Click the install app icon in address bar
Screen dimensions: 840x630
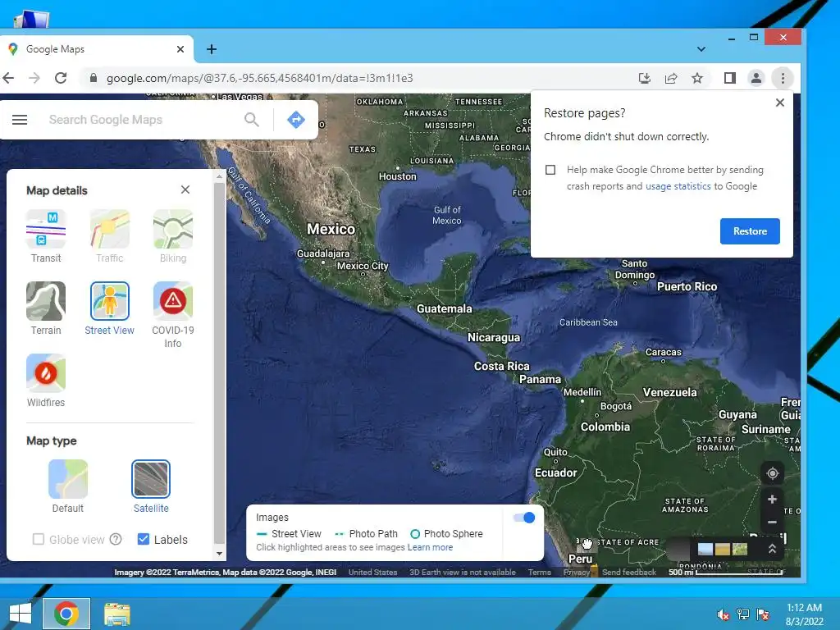pyautogui.click(x=645, y=78)
